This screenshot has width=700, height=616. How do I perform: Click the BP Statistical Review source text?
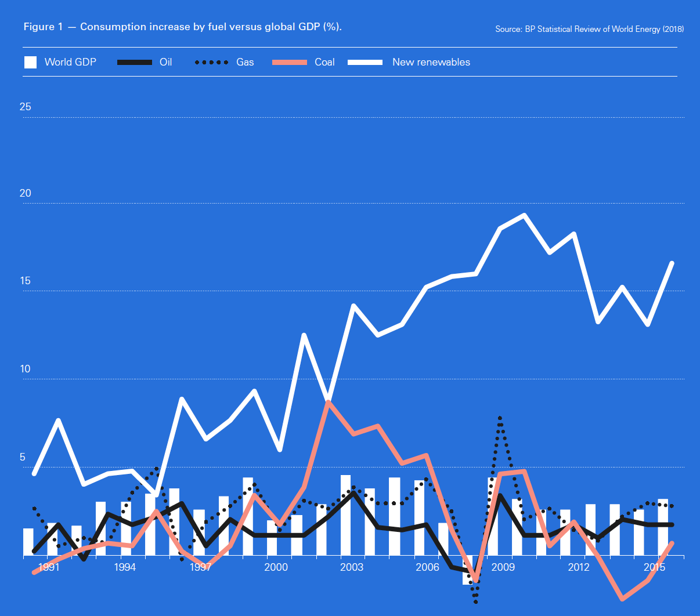[x=589, y=29]
